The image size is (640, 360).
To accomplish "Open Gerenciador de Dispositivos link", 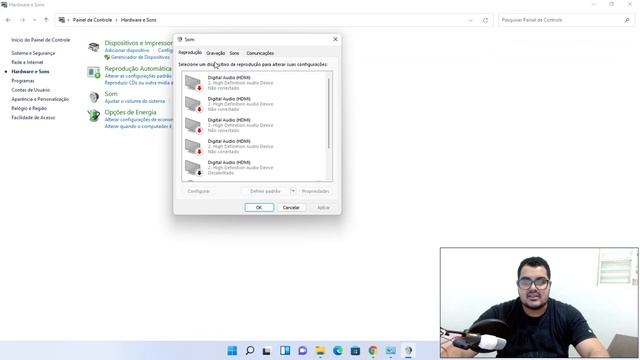I will (140, 57).
